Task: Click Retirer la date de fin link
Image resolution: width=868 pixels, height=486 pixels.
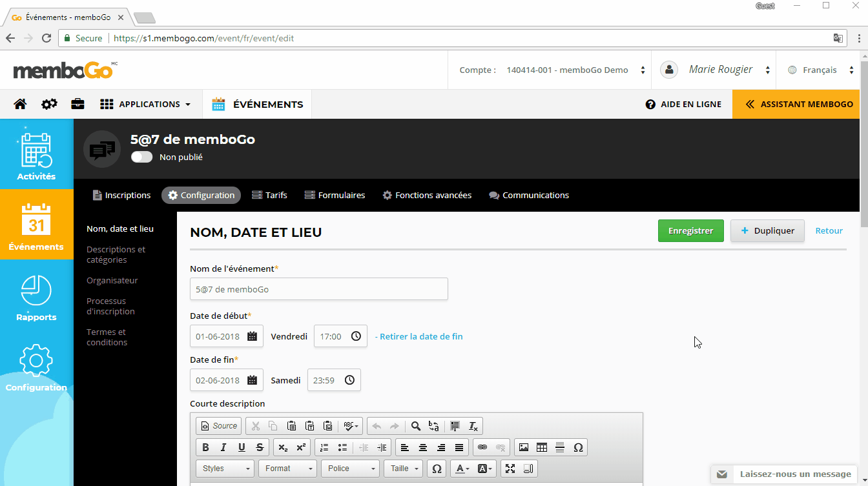Action: [x=418, y=336]
